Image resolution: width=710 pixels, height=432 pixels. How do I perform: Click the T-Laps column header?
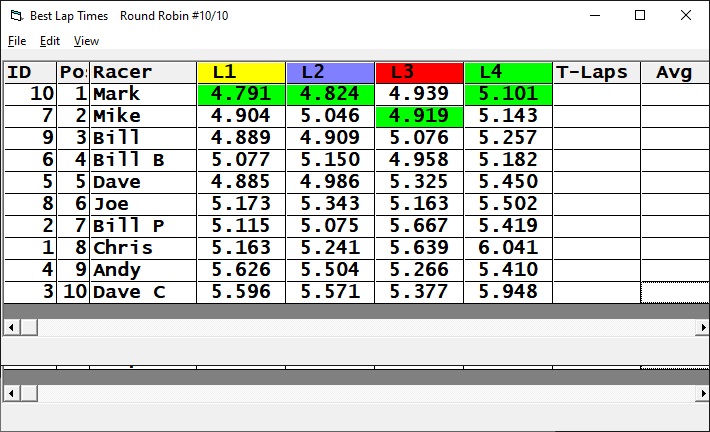pyautogui.click(x=596, y=72)
